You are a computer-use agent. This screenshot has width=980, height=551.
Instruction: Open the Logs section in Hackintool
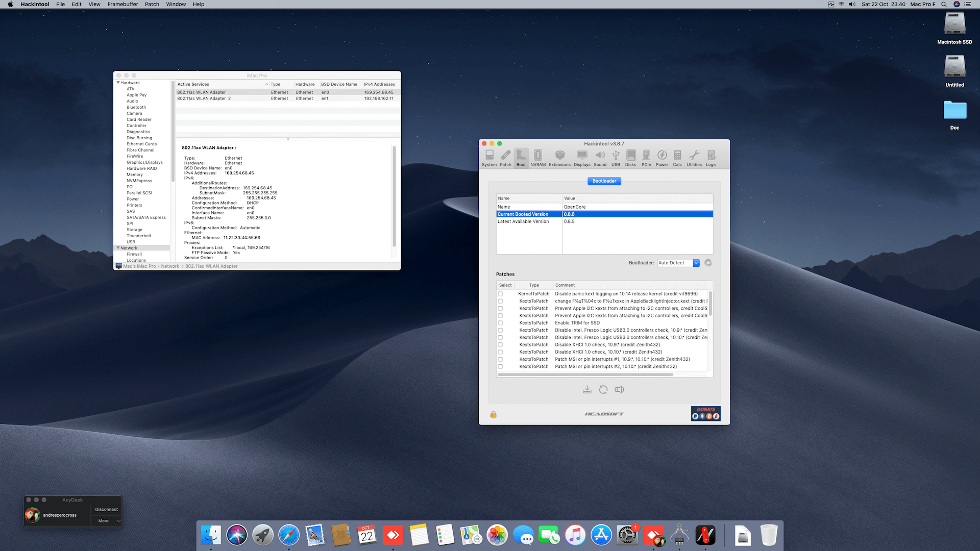[x=711, y=158]
